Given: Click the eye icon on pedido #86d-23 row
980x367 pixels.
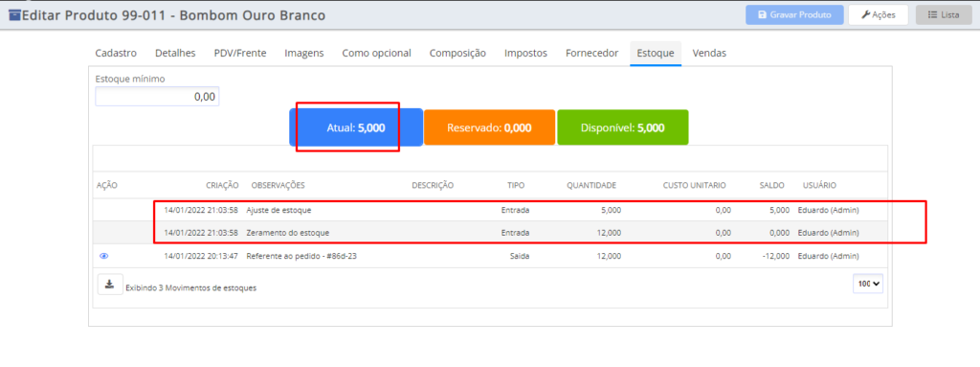Looking at the screenshot, I should pyautogui.click(x=104, y=256).
